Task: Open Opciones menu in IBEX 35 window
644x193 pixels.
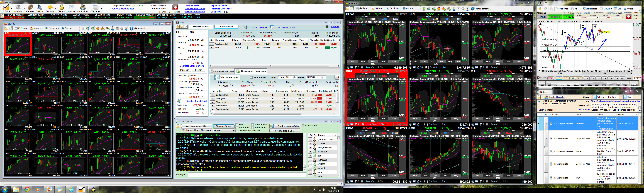Action: click(x=52, y=28)
